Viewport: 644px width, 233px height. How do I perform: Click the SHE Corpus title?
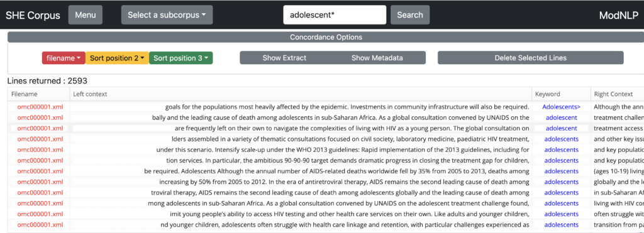pyautogui.click(x=33, y=16)
